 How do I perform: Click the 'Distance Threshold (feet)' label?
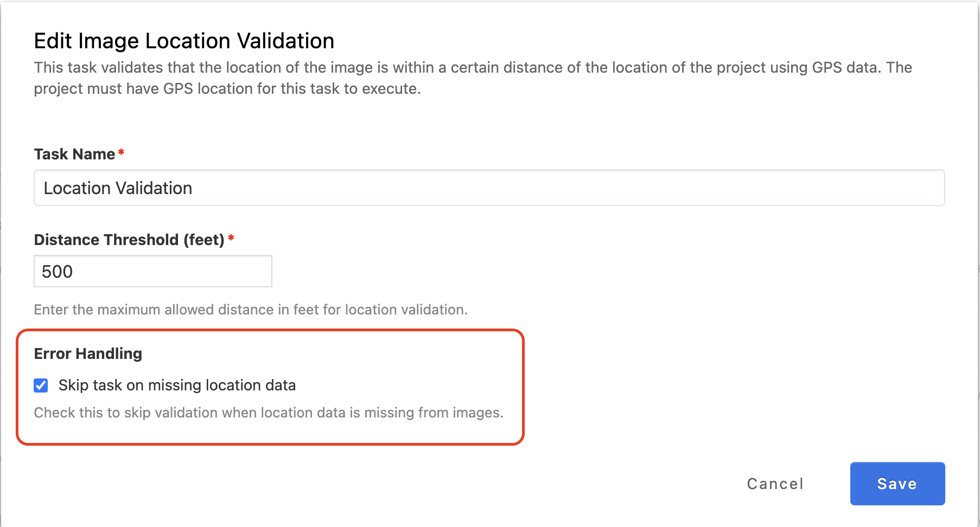tap(129, 240)
